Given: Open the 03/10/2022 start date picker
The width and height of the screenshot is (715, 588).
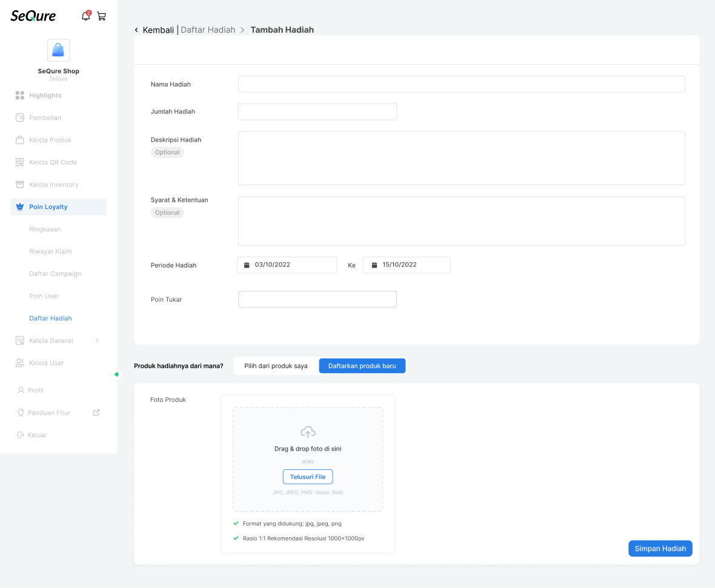Looking at the screenshot, I should [x=287, y=265].
